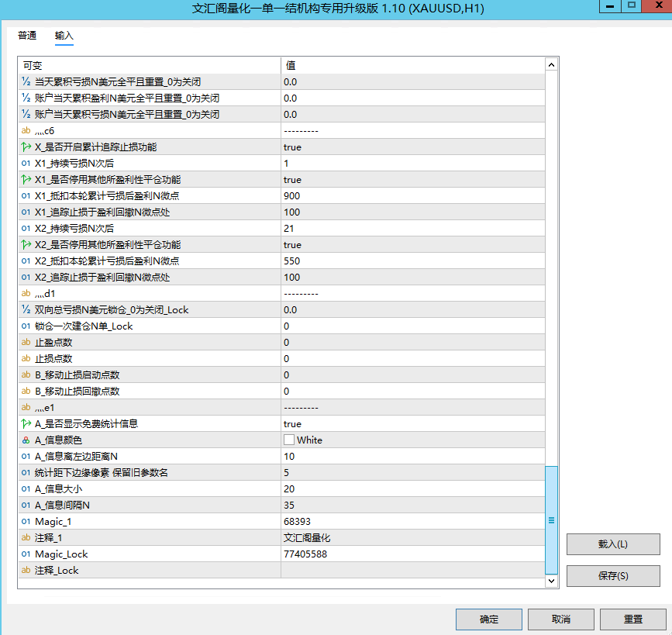Select the row labeled 统计距下边缘像素 保留旧参数名
The image size is (672, 635).
pyautogui.click(x=281, y=472)
